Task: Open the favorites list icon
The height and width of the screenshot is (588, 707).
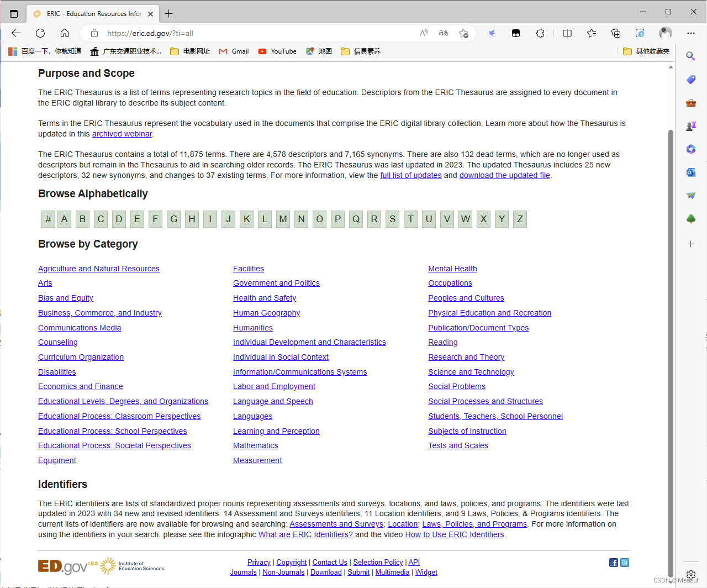Action: pos(592,33)
